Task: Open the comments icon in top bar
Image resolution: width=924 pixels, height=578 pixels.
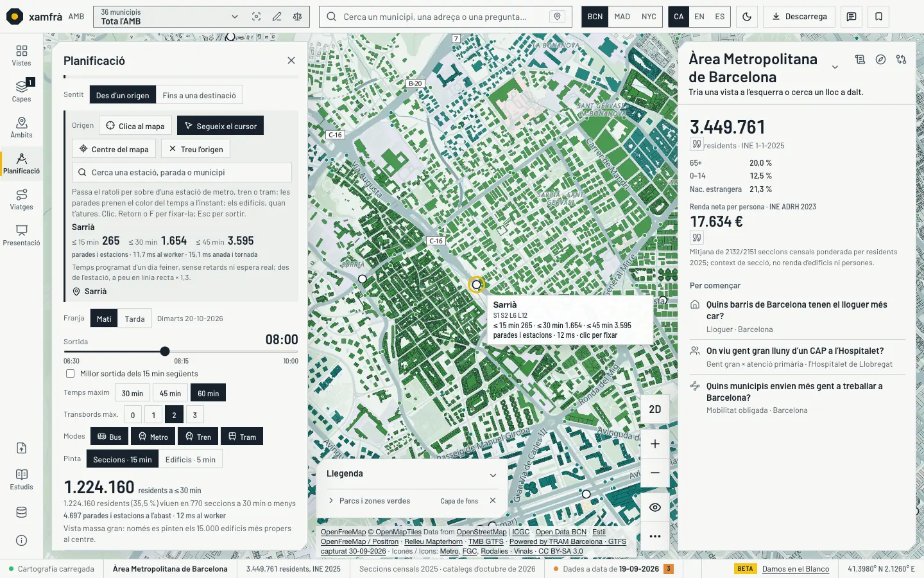Action: click(x=851, y=17)
